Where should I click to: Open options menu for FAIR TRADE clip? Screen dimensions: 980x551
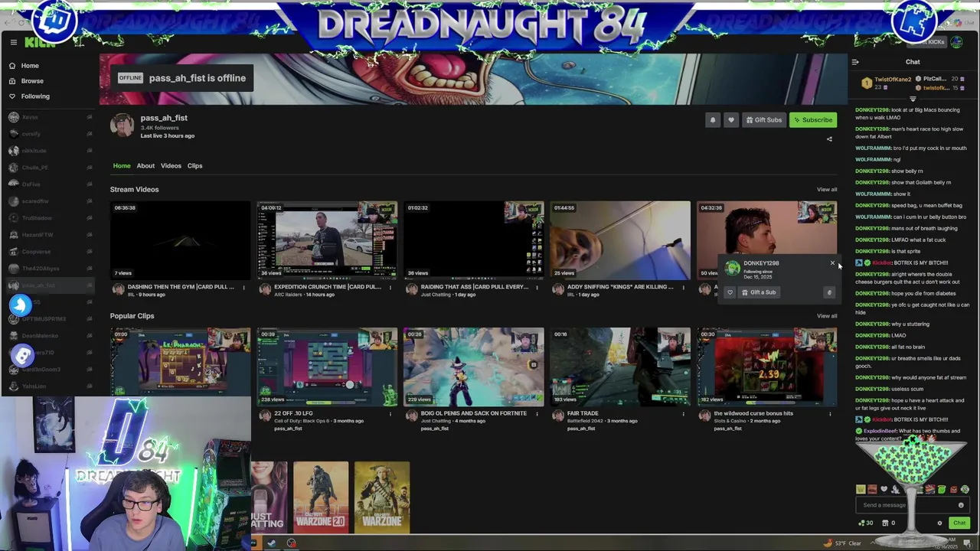tap(683, 414)
